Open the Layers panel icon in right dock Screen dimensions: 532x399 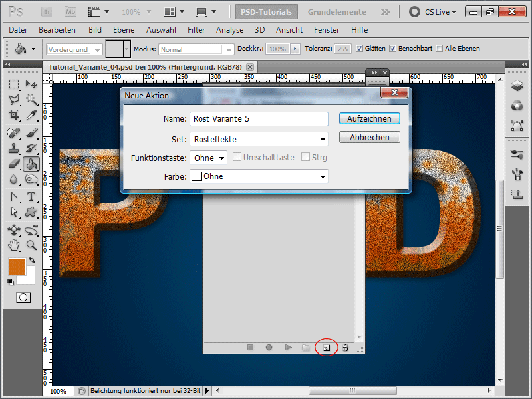coord(517,85)
